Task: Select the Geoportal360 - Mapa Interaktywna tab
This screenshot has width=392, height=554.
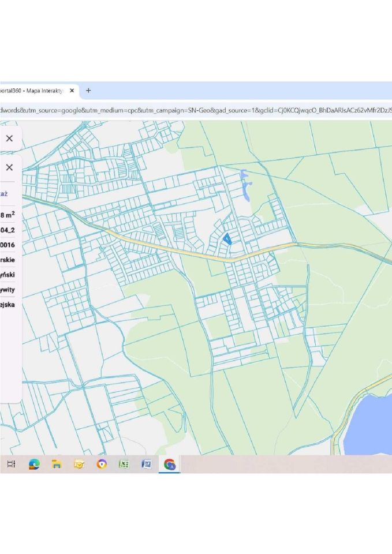Action: tap(32, 91)
